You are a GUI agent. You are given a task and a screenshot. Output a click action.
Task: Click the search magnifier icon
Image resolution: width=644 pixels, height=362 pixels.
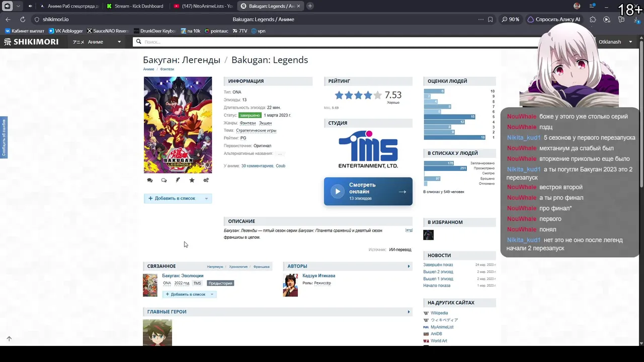[138, 42]
